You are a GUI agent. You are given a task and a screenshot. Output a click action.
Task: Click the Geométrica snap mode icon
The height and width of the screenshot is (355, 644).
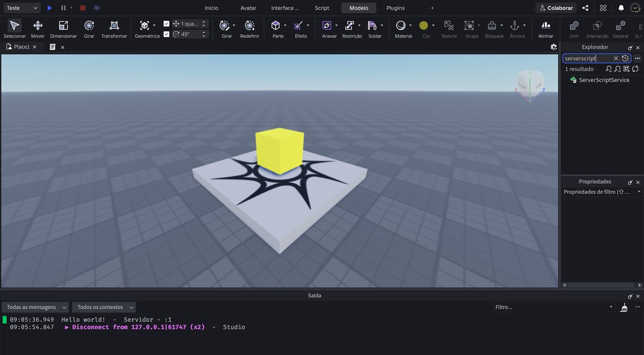[144, 25]
